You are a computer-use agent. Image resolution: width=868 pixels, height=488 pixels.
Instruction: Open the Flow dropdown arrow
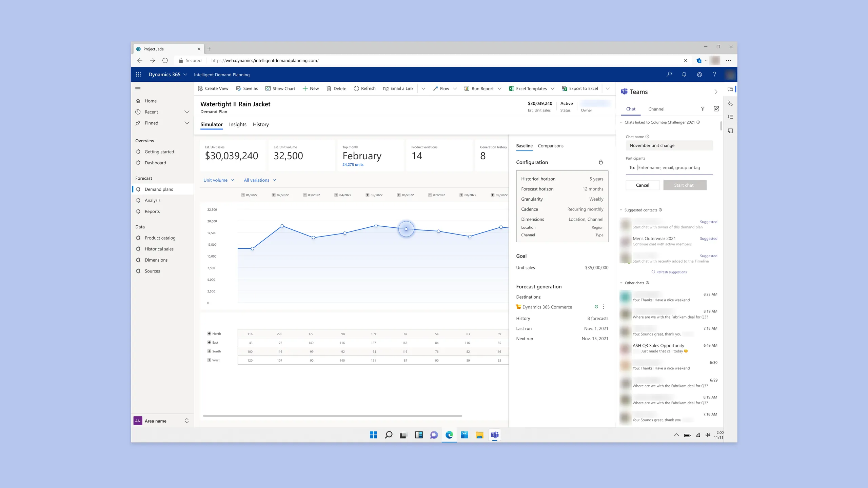point(455,88)
